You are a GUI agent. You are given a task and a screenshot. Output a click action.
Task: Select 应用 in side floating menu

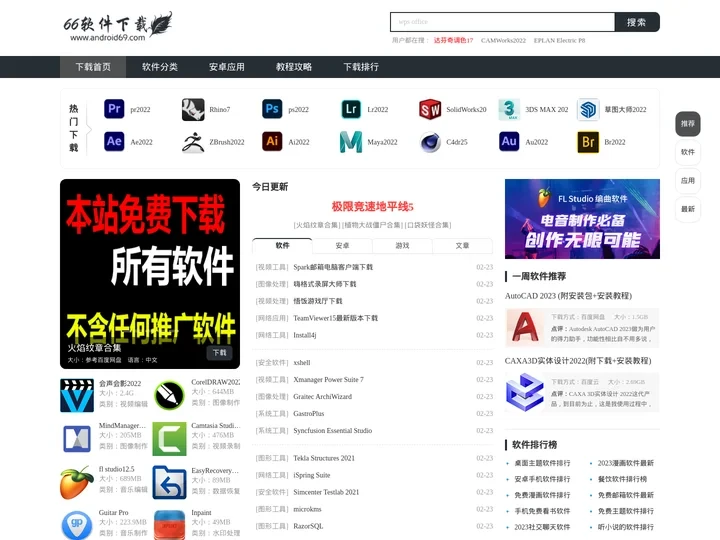point(688,180)
